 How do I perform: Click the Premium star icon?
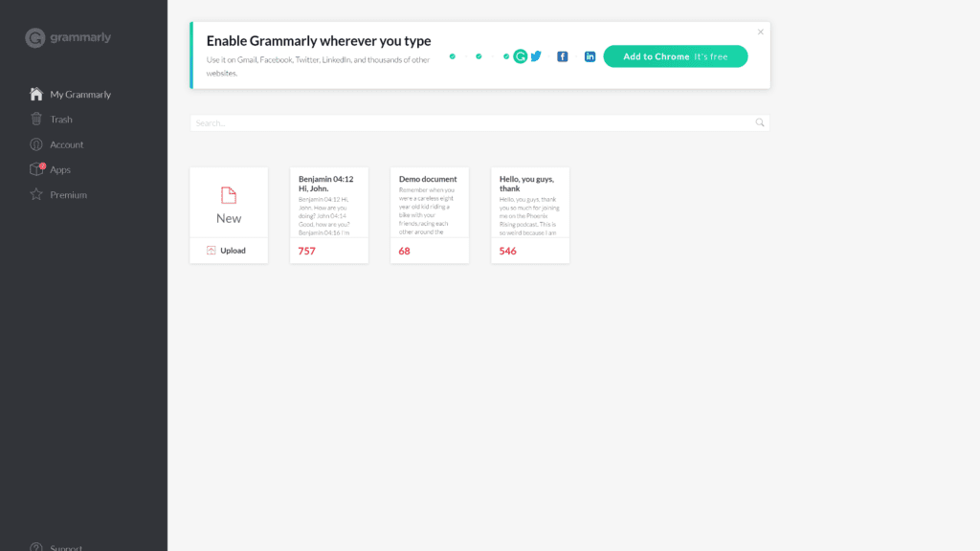(36, 194)
